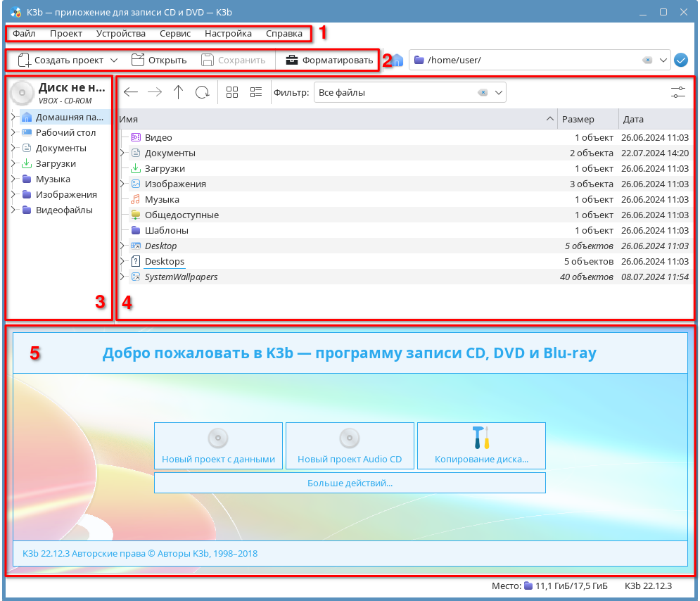Open file browser settings sliders icon
Viewport: 700px width, 601px height.
point(678,92)
